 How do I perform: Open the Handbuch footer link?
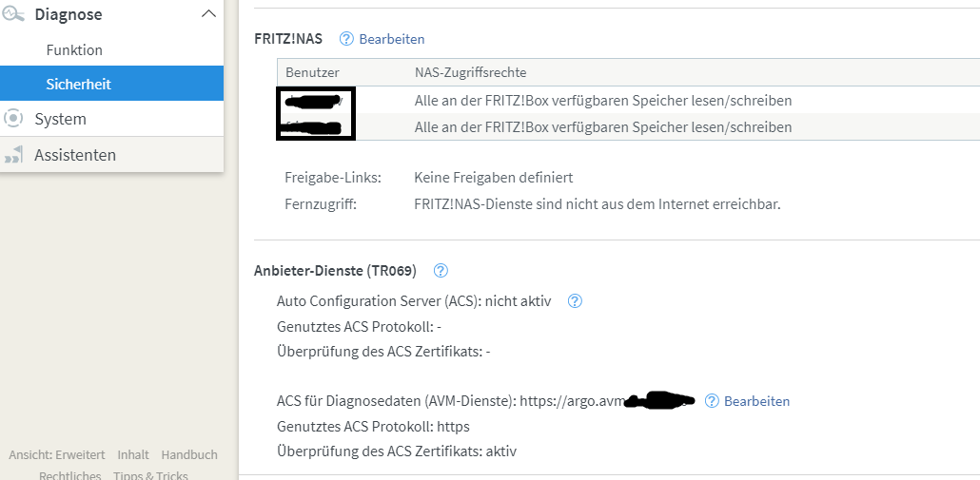[189, 455]
